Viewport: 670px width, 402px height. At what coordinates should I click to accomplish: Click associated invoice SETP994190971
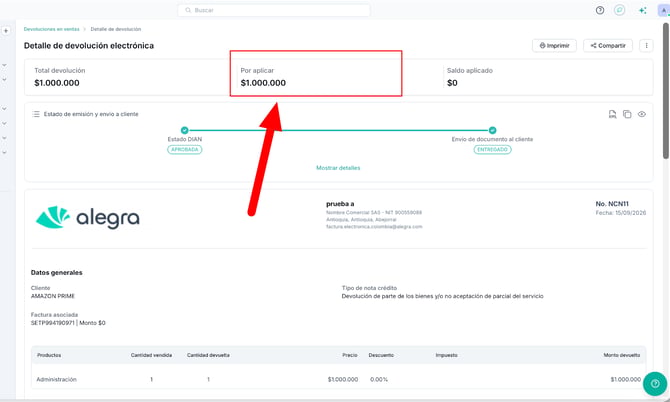[52, 323]
